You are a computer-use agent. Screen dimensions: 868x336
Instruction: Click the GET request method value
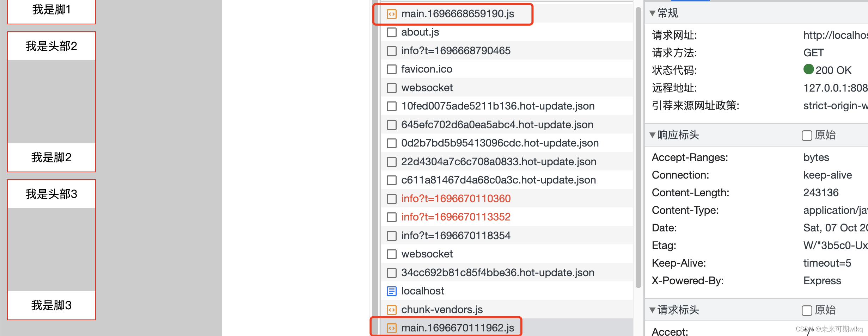(x=813, y=52)
